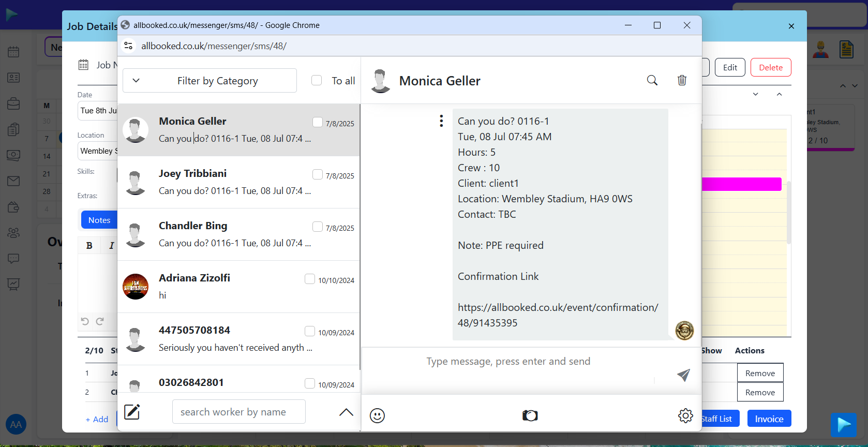This screenshot has width=868, height=447.
Task: Click + Add link
Action: point(97,419)
